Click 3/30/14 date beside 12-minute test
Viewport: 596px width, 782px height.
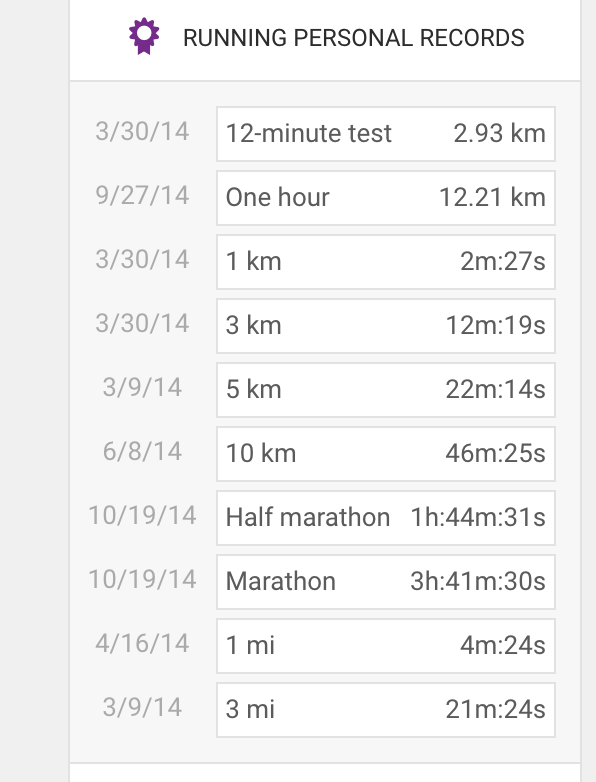(x=142, y=132)
